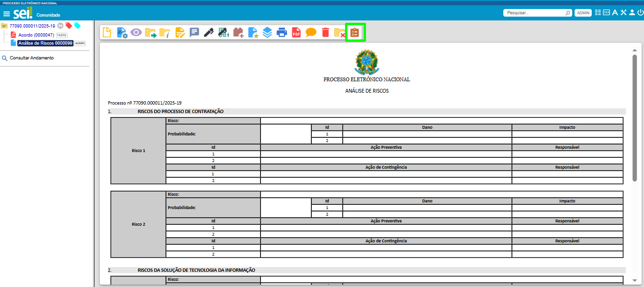Click the blue document icon beside Análise de Riscos

point(13,43)
